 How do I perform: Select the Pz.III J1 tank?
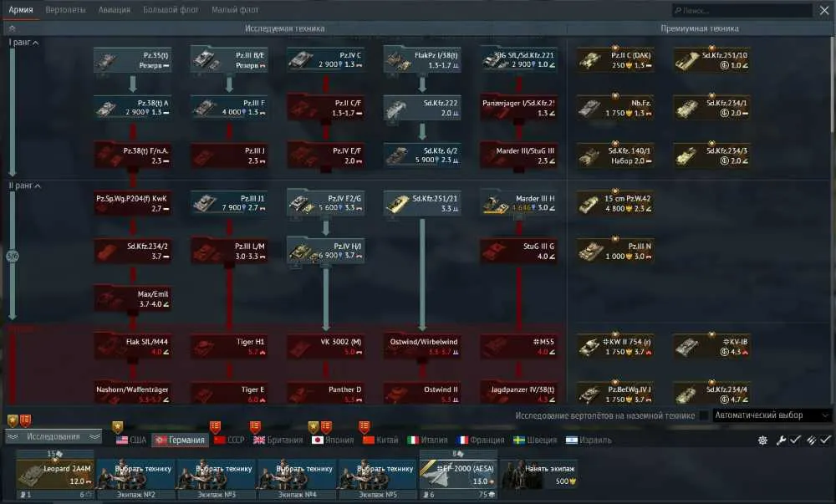[x=229, y=203]
